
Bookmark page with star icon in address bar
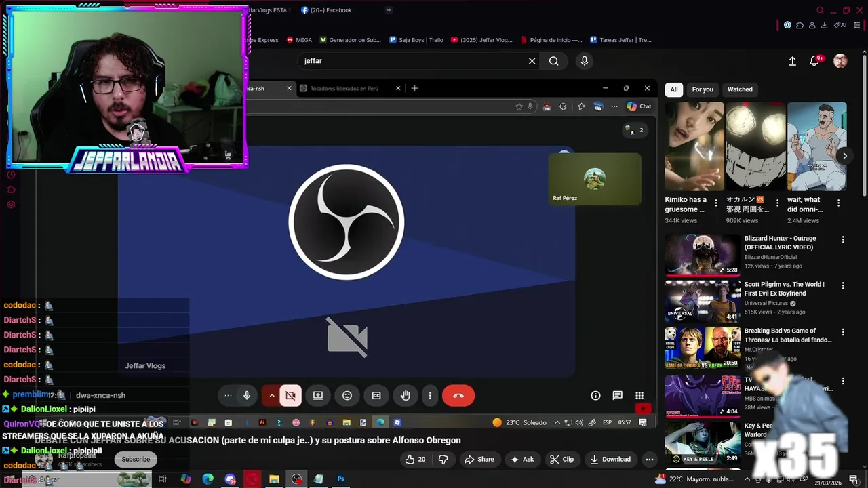coord(519,106)
